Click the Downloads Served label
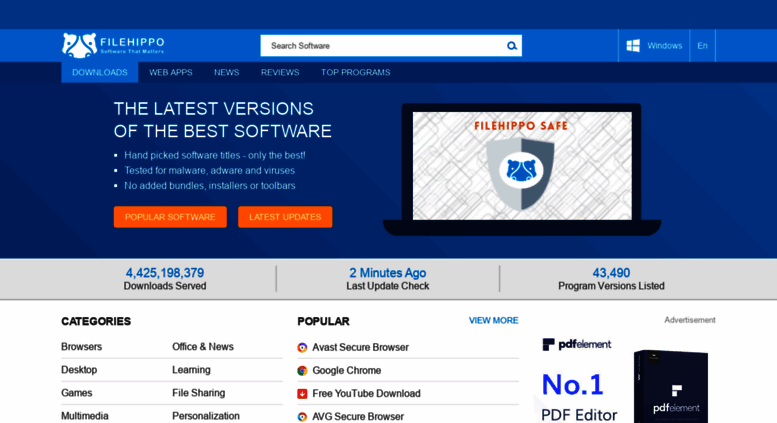777x423 pixels. (x=165, y=286)
